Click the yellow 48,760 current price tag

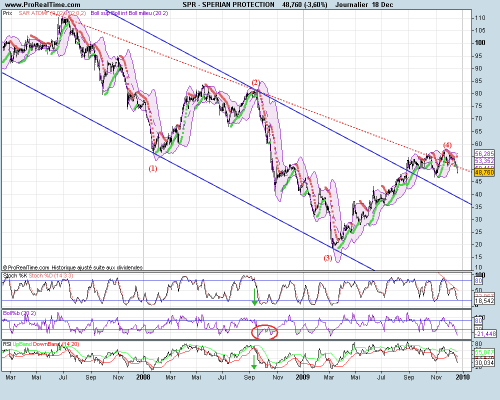tap(484, 172)
